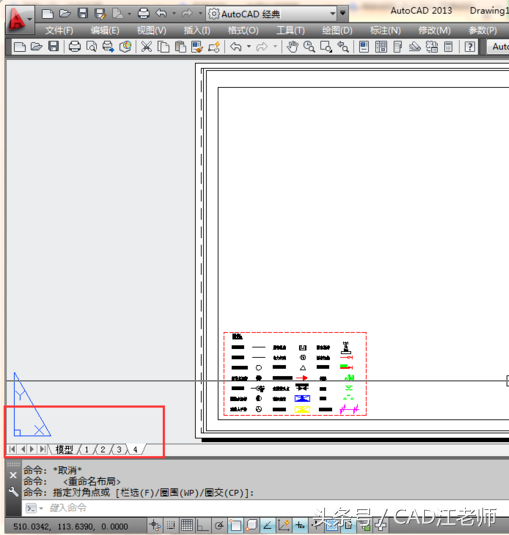Toggle Snap Mode in status bar
This screenshot has height=535, width=509.
[171, 525]
